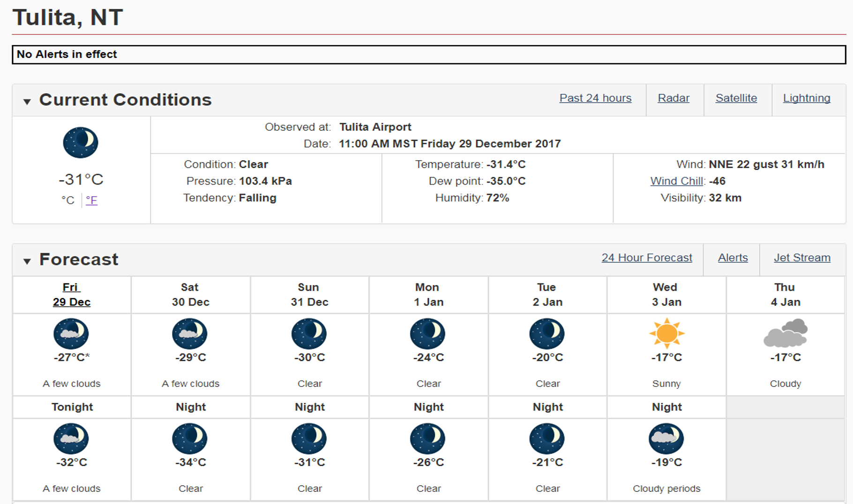Click Monday 1 Jan clear weather icon

428,334
